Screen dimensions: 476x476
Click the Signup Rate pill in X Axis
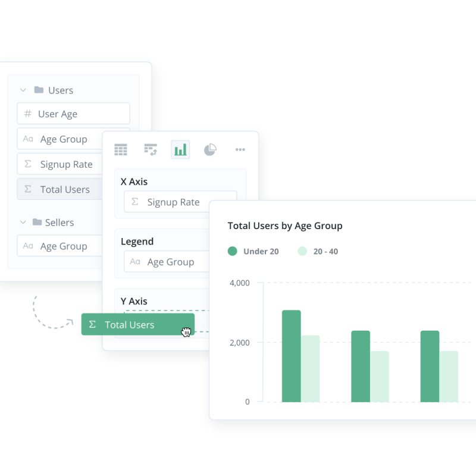click(173, 202)
